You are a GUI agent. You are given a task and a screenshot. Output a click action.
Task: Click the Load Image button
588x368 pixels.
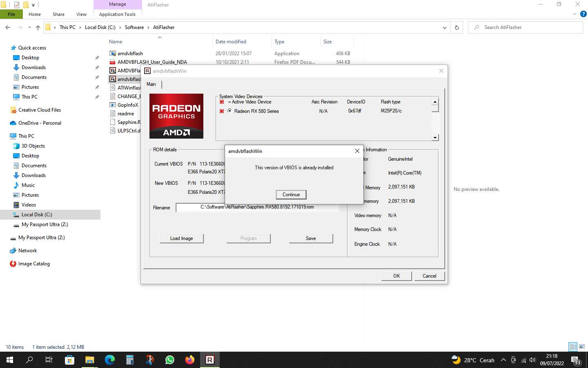pos(181,238)
